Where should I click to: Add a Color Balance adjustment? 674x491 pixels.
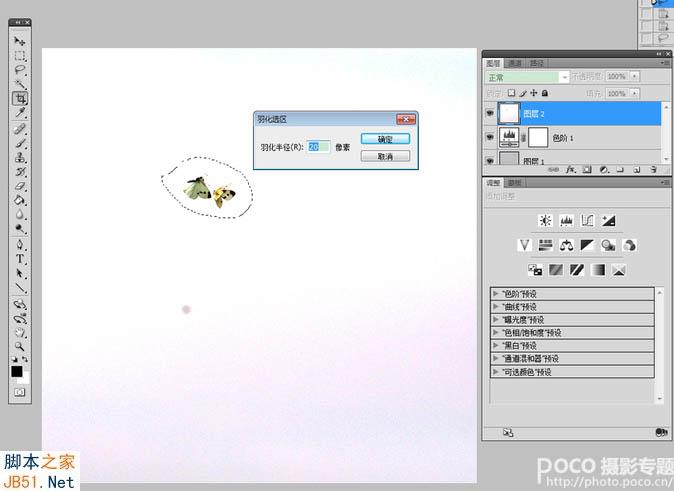tap(567, 246)
